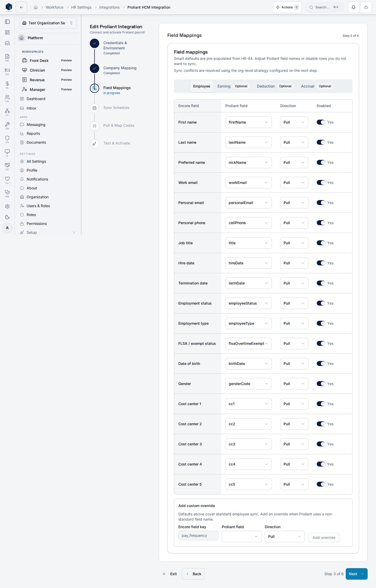Click the Back button
This screenshot has height=588, width=376.
pyautogui.click(x=193, y=574)
